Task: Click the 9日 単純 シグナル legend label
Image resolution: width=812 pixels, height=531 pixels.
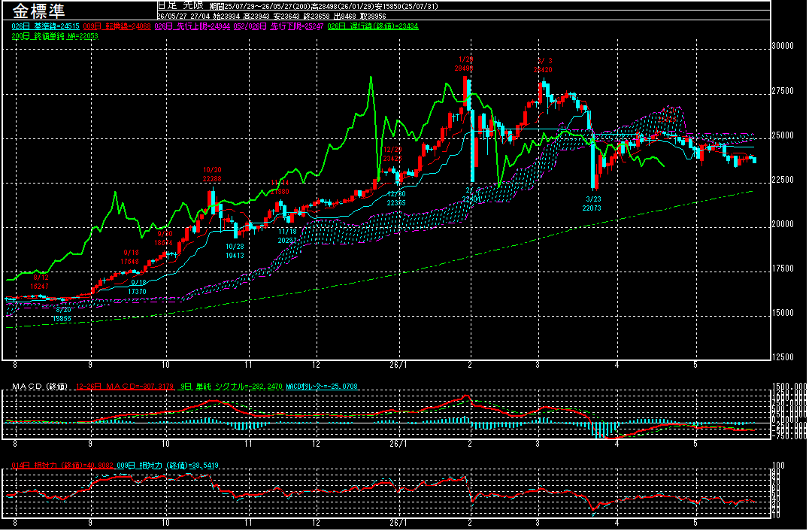Action: (230, 387)
